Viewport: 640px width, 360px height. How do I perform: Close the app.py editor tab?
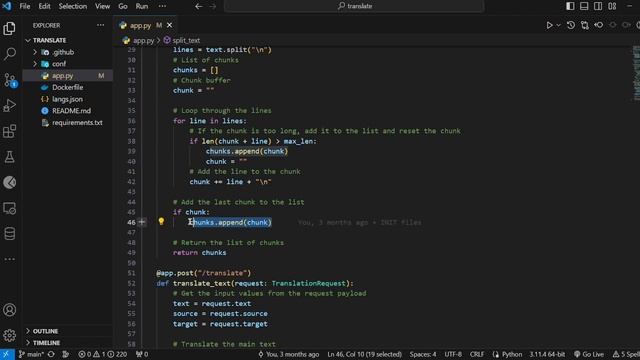(169, 25)
